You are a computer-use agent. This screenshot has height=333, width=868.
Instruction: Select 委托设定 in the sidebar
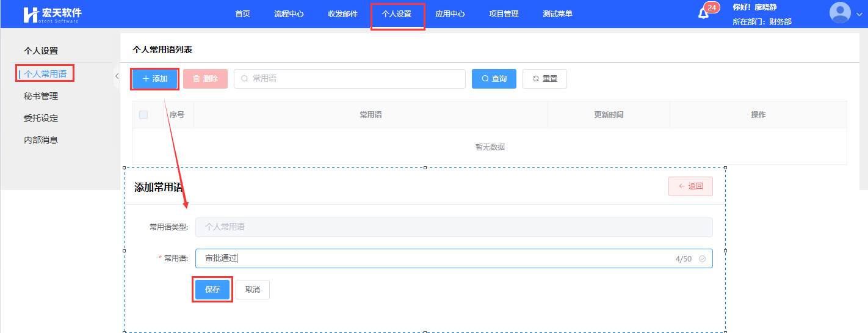tap(41, 118)
